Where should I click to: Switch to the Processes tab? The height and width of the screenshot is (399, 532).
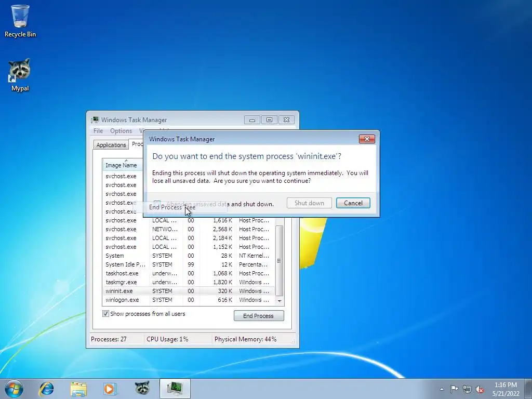point(137,144)
